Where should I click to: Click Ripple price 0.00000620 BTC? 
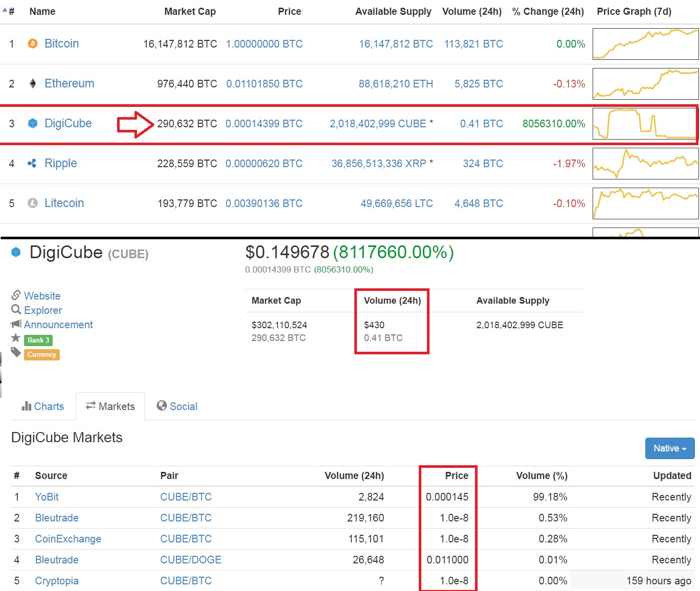(264, 164)
